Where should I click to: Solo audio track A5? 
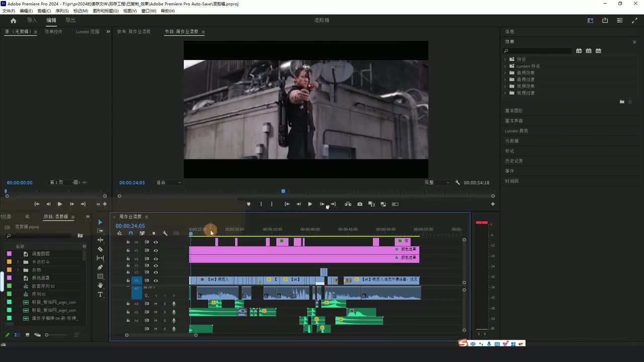click(165, 312)
